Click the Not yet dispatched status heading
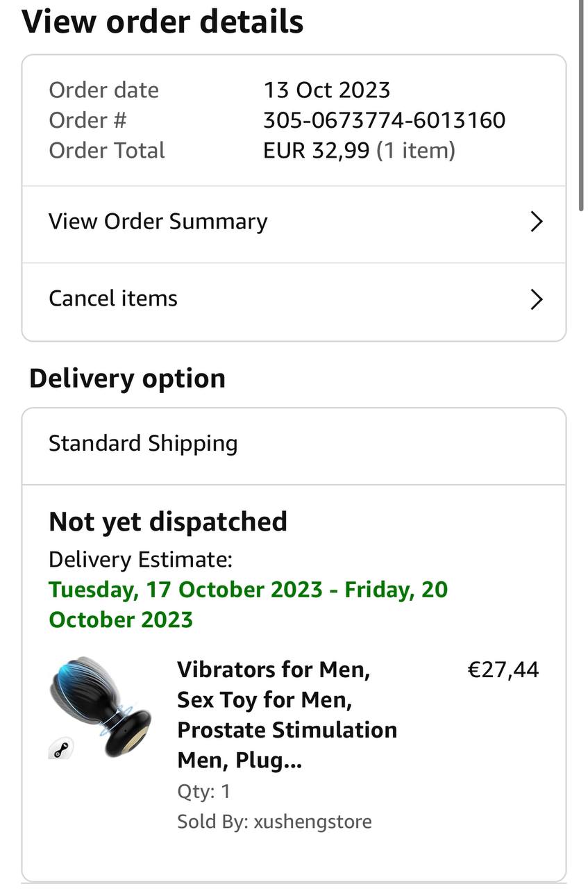This screenshot has width=588, height=889. 168,522
